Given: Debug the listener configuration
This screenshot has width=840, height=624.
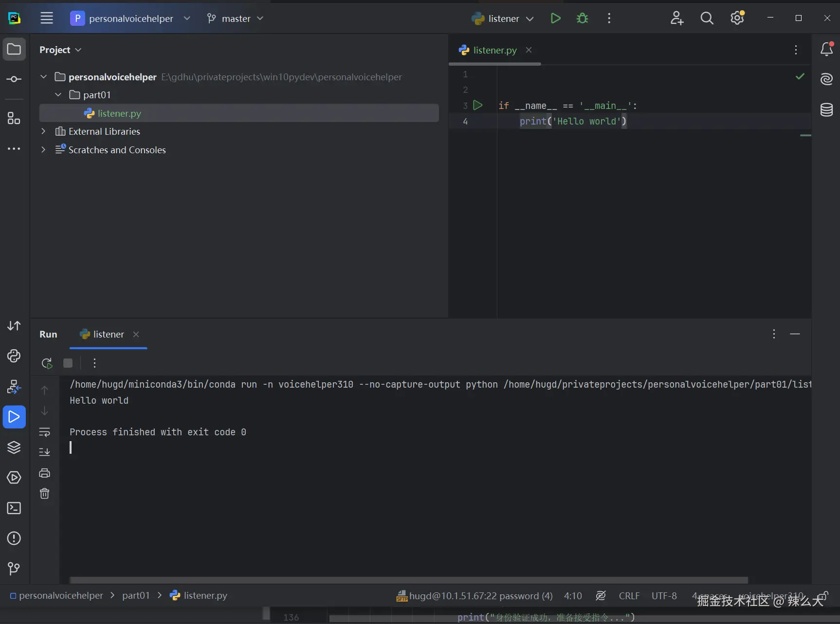Looking at the screenshot, I should (582, 18).
